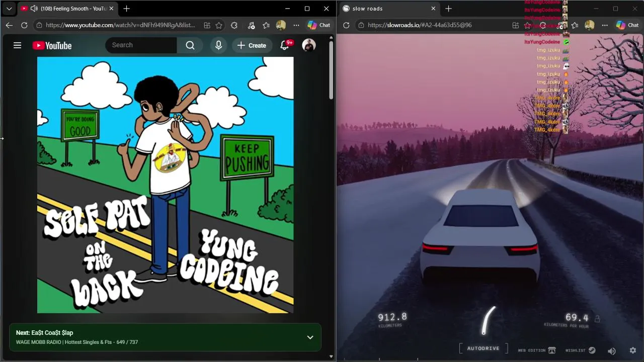This screenshot has height=362, width=644.
Task: Toggle the AUTODRIVE button
Action: click(x=483, y=348)
